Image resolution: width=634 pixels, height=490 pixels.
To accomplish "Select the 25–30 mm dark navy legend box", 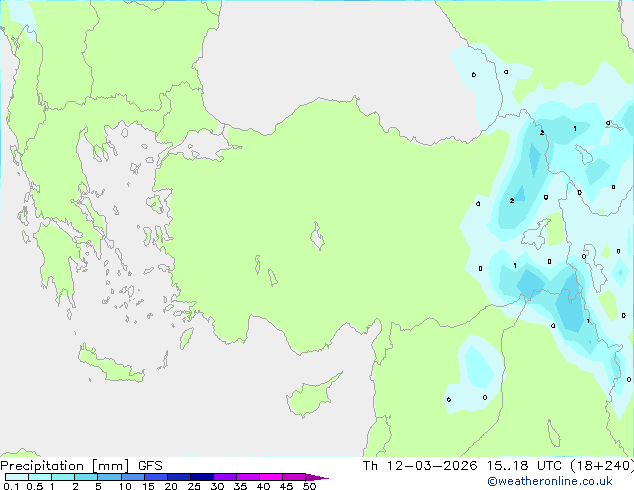I will 201,477.
